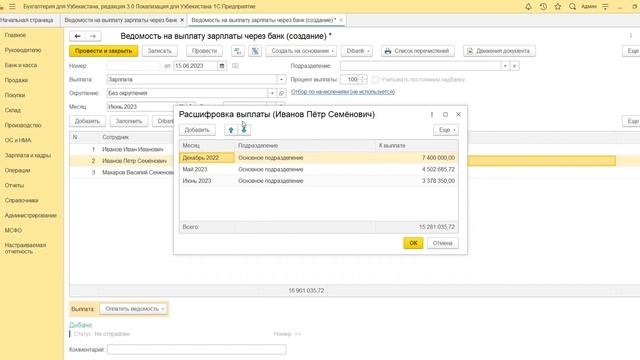This screenshot has width=640, height=360.
Task: Open Главное section in sidebar
Action: 16,35
